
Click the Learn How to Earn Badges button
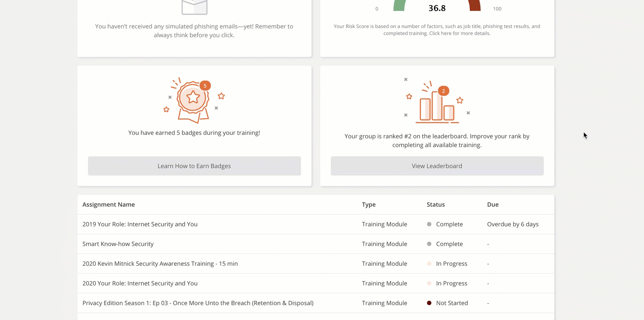click(194, 166)
